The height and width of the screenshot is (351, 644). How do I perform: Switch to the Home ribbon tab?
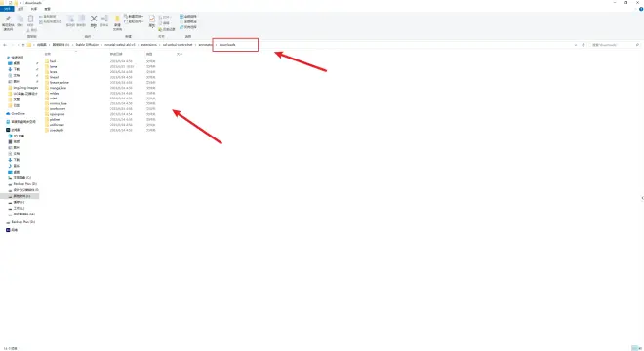20,9
